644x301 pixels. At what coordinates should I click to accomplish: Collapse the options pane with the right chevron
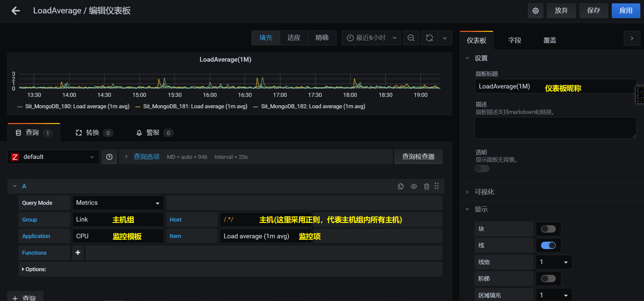(632, 38)
